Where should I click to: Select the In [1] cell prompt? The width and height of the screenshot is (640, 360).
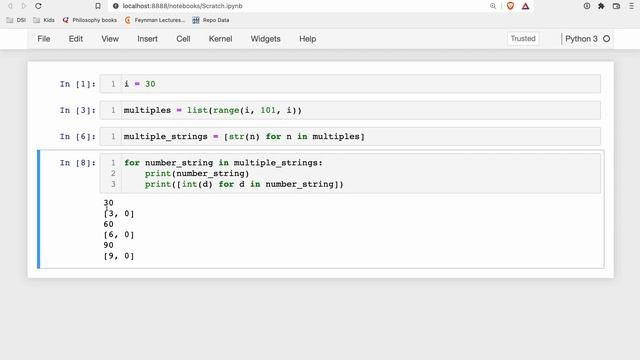coord(78,84)
